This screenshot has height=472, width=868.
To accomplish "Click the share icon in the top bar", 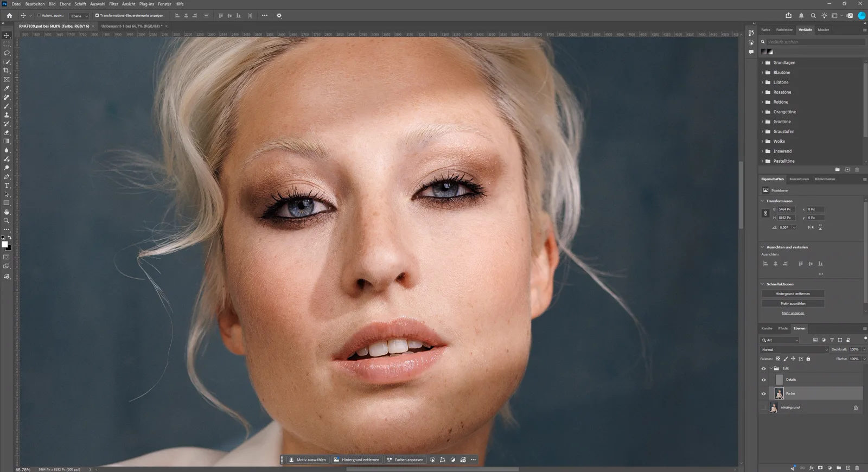I will click(x=789, y=16).
